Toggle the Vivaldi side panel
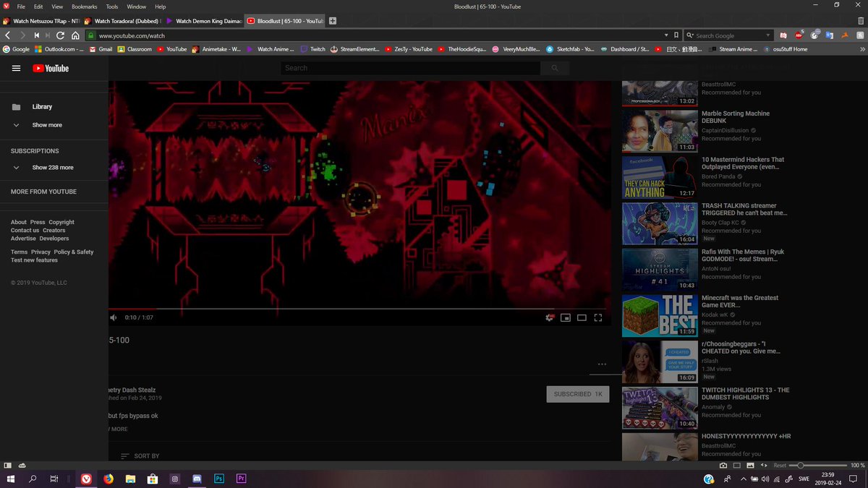This screenshot has width=868, height=488. coord(7,465)
